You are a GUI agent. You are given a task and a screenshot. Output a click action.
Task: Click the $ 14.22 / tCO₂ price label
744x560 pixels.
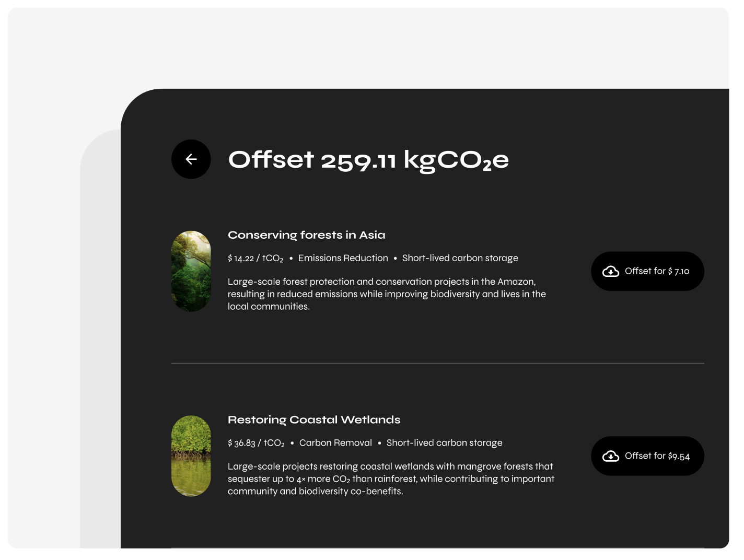[x=255, y=258]
